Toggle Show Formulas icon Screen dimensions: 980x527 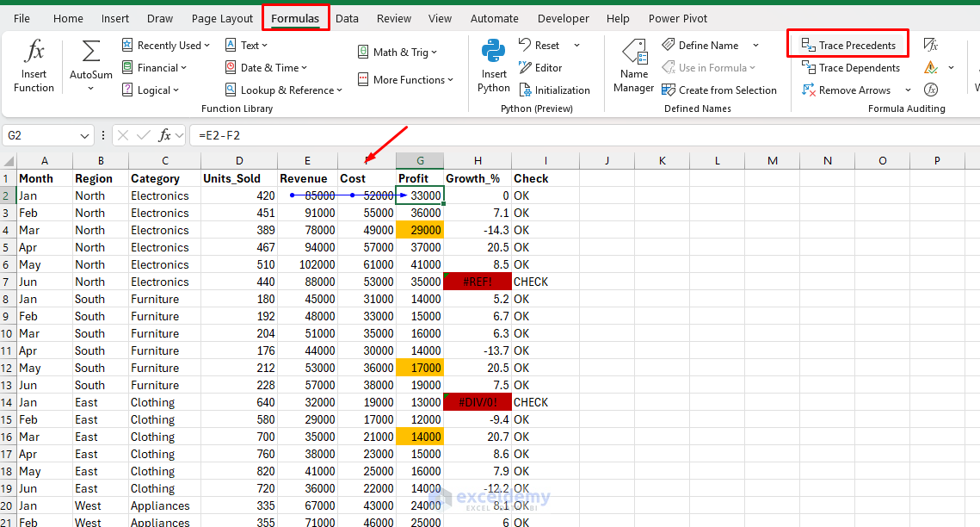click(931, 45)
